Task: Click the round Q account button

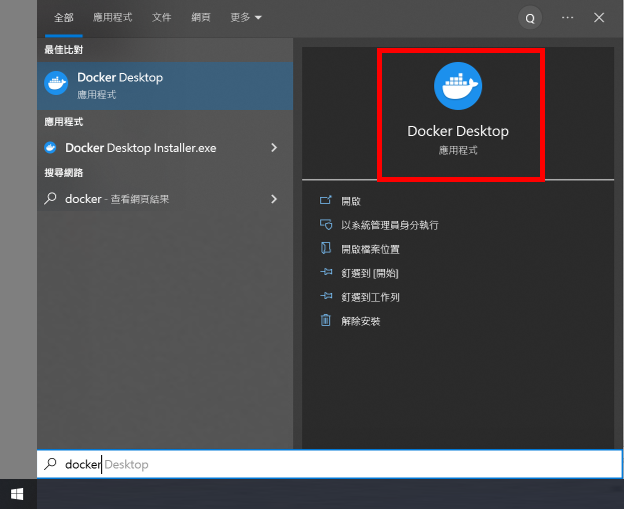Action: [530, 18]
